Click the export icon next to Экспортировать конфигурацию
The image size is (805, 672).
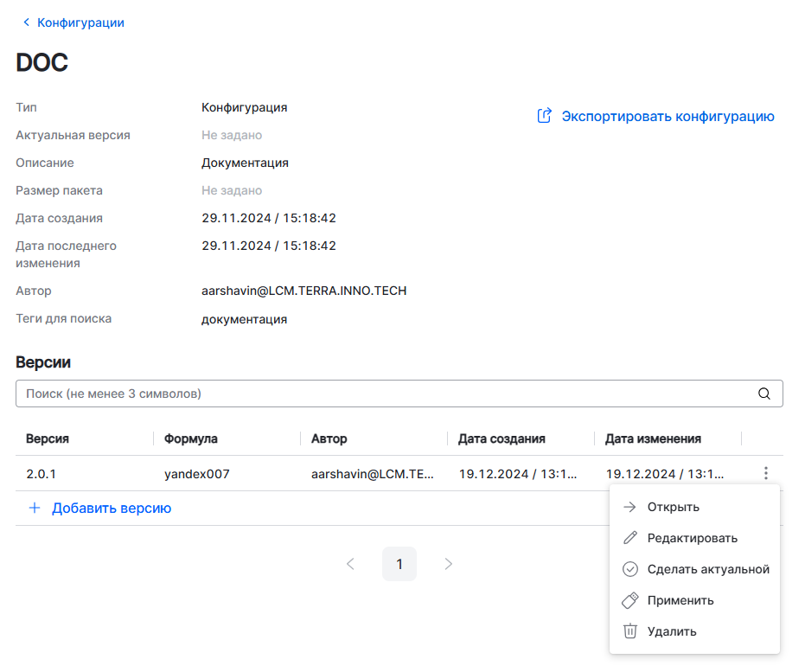pyautogui.click(x=544, y=116)
